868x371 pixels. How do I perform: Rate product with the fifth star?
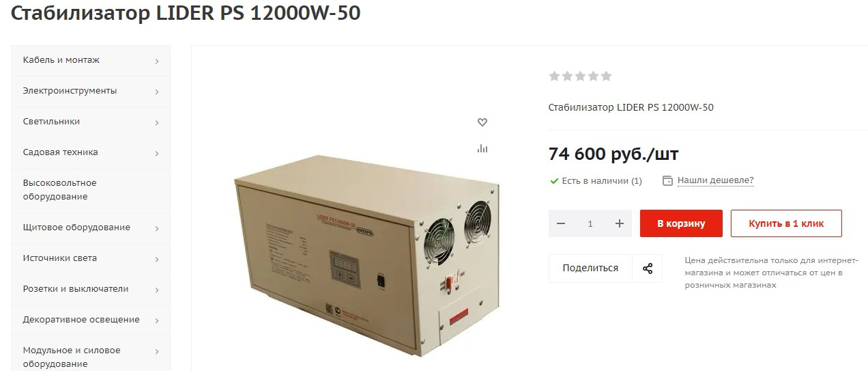[x=606, y=76]
